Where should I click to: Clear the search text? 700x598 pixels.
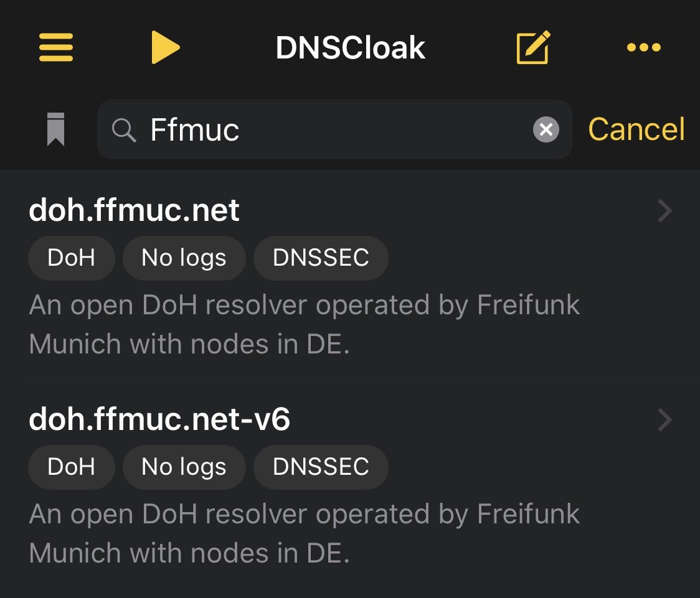click(546, 130)
